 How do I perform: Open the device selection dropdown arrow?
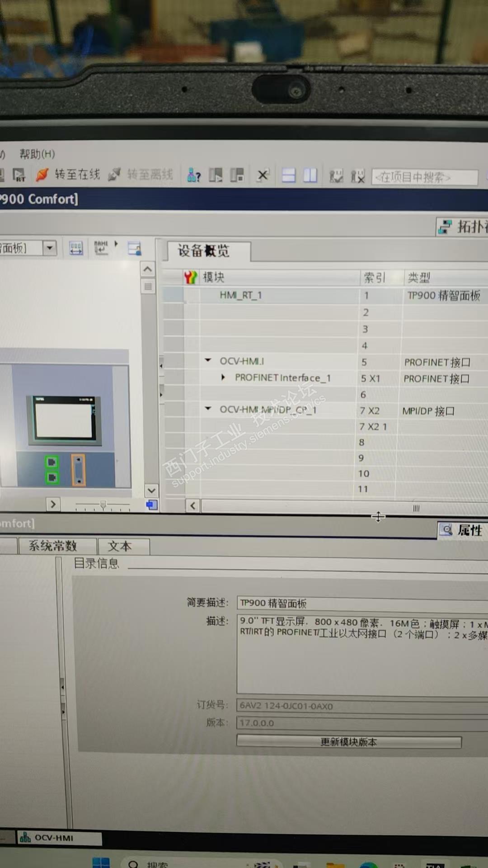[50, 248]
